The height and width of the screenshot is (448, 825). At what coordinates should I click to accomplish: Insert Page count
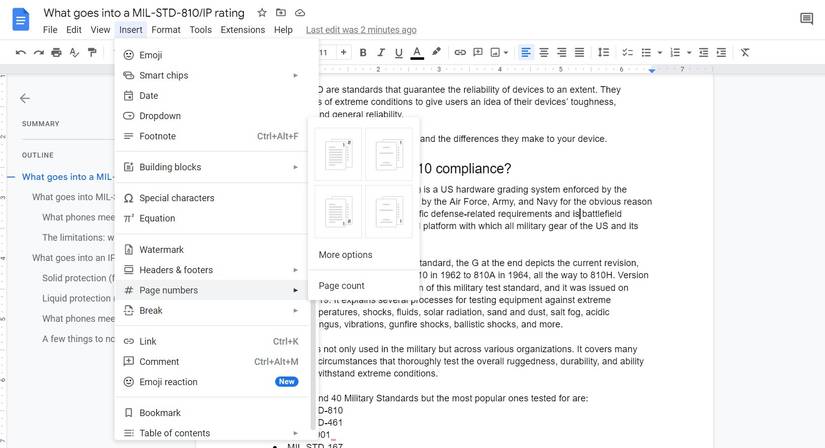(x=364, y=286)
